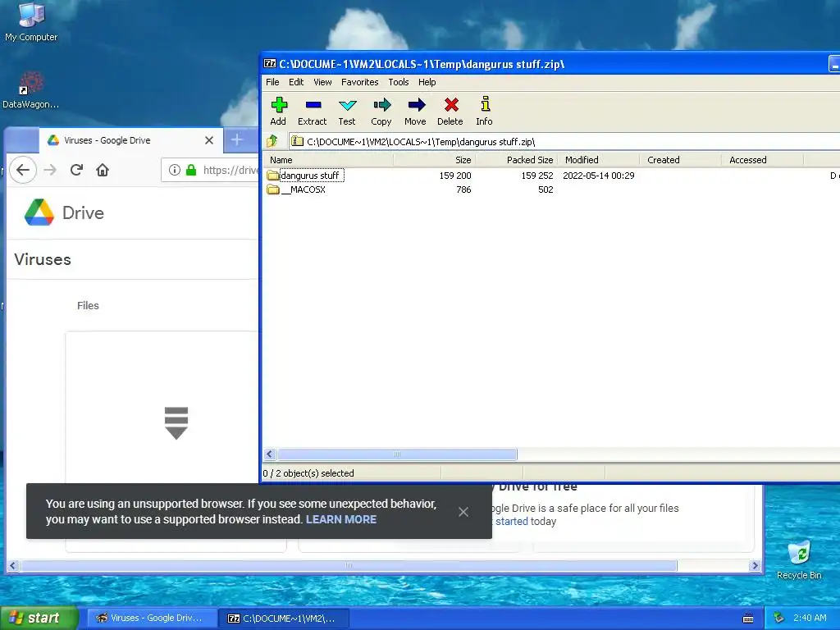Click the 7-Zip window title bar icon
Viewport: 840px width, 630px height.
tap(269, 64)
